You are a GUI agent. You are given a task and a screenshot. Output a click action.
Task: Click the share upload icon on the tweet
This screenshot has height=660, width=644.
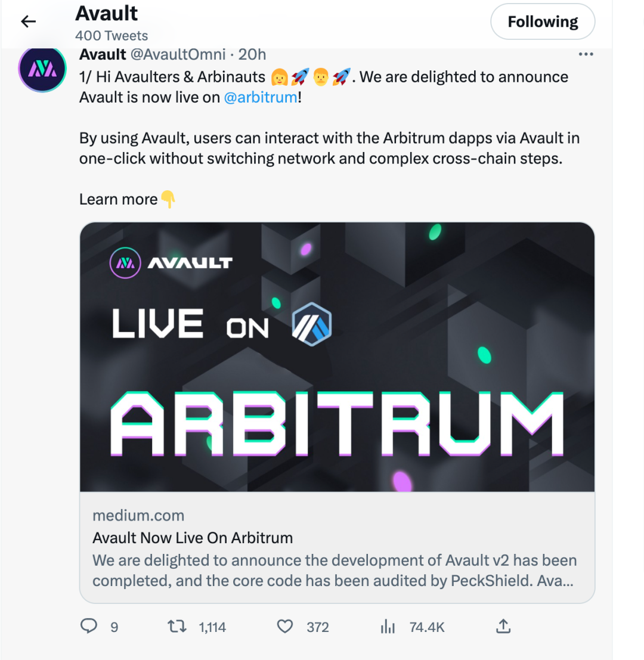[503, 627]
